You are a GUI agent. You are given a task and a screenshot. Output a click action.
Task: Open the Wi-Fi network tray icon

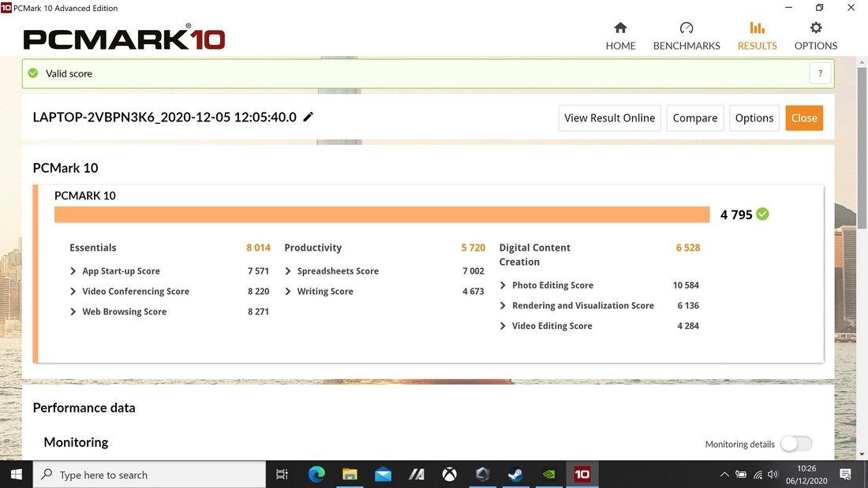[758, 474]
